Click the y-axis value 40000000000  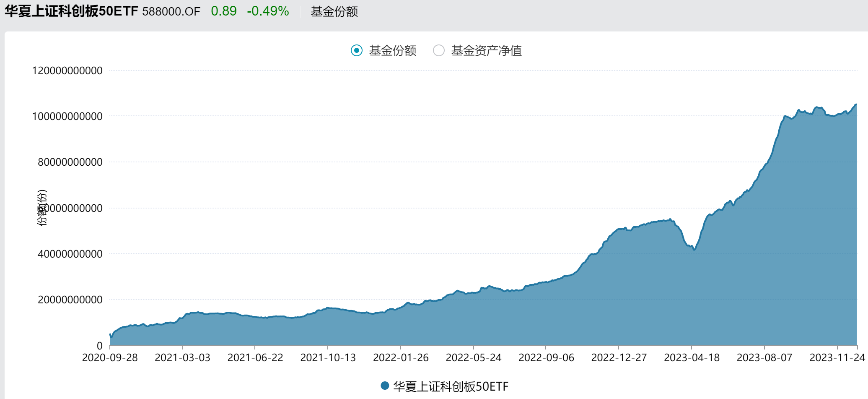click(x=70, y=254)
